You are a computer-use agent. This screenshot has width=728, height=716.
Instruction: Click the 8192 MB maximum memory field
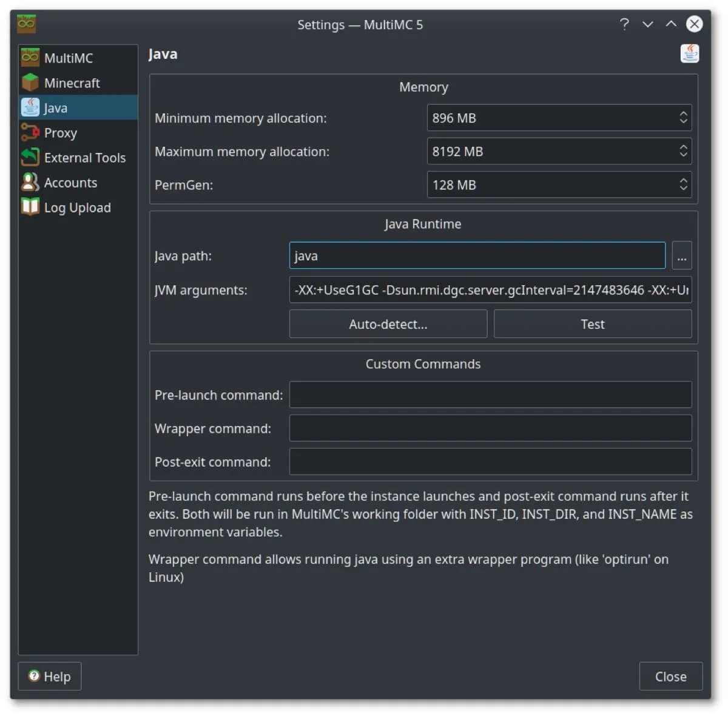(559, 151)
